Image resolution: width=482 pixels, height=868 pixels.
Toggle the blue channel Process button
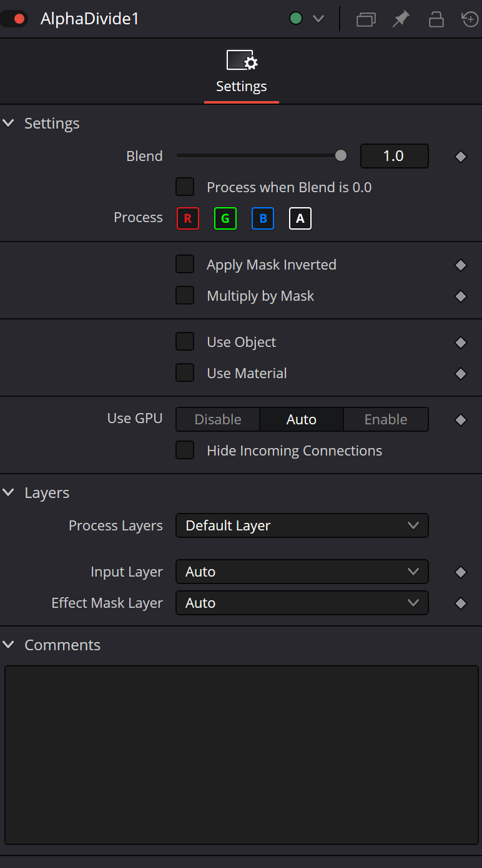263,218
